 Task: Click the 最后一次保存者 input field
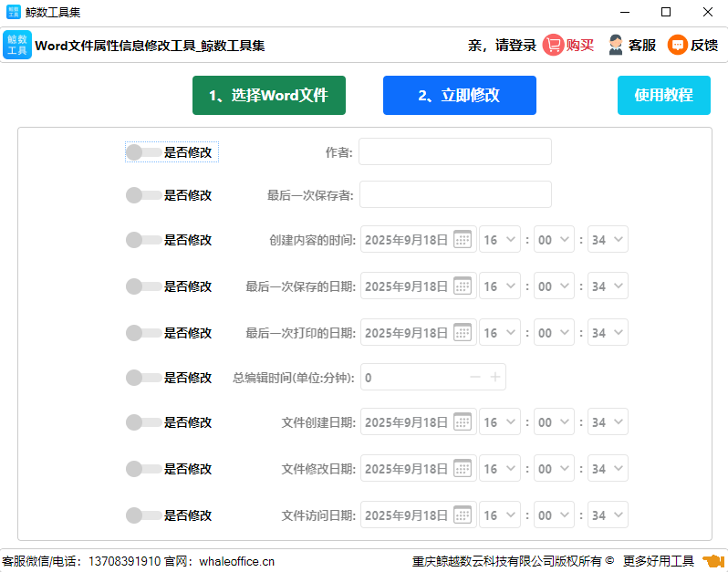click(x=455, y=194)
